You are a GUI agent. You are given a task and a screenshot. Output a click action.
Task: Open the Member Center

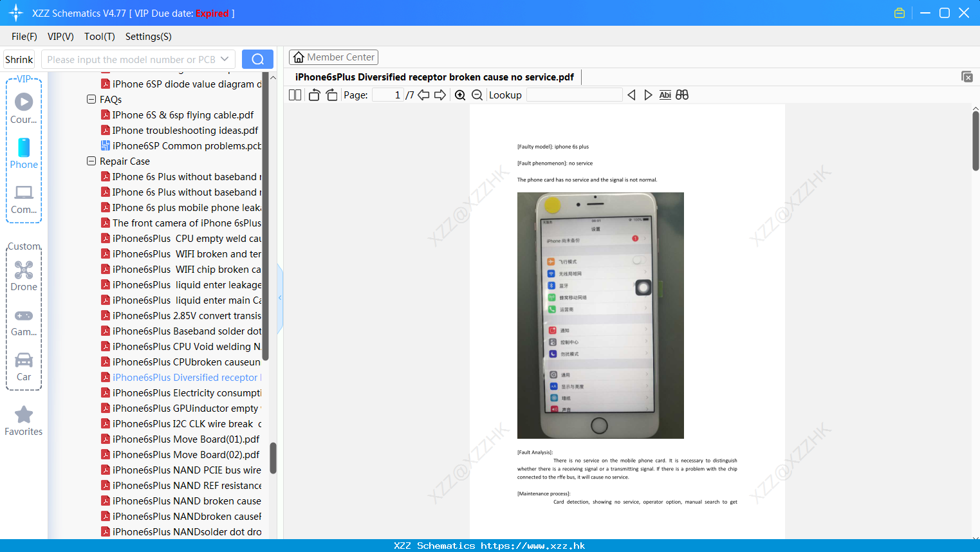(x=333, y=57)
